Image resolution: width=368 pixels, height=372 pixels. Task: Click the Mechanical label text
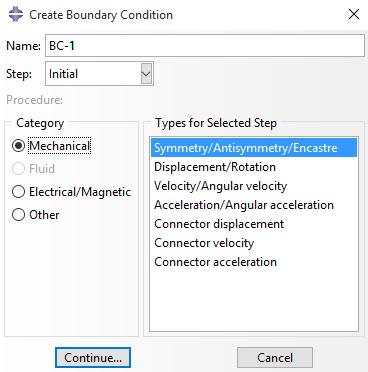59,146
